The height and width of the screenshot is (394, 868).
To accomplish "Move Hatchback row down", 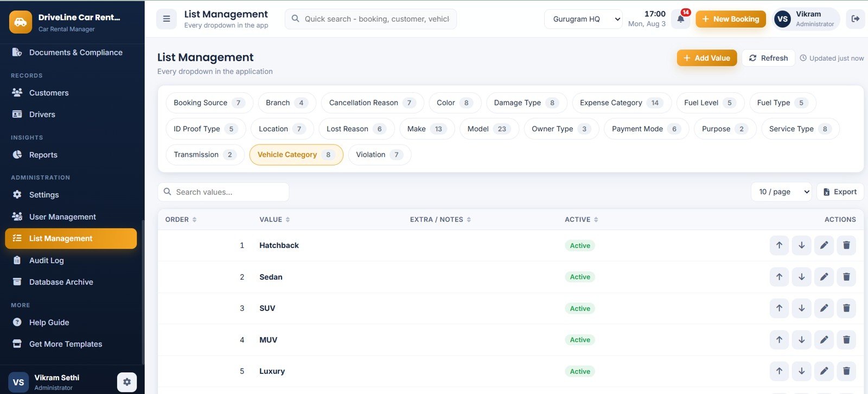I will pos(801,245).
